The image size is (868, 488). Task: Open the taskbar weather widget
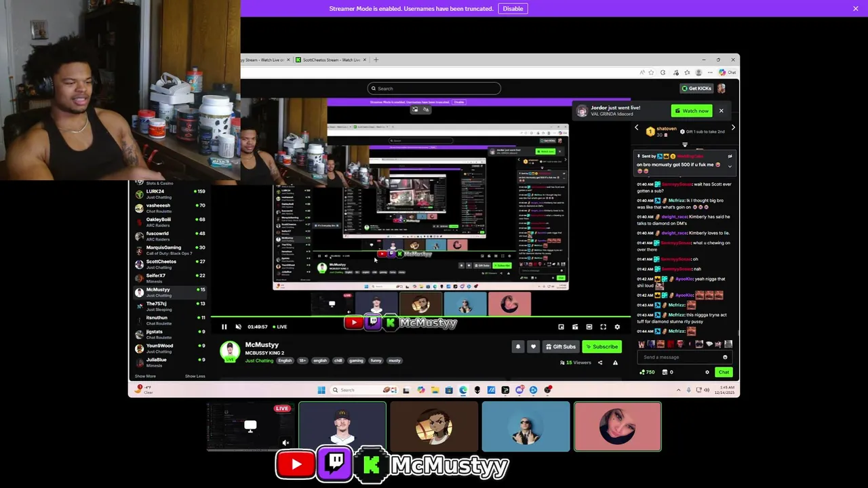(x=145, y=389)
